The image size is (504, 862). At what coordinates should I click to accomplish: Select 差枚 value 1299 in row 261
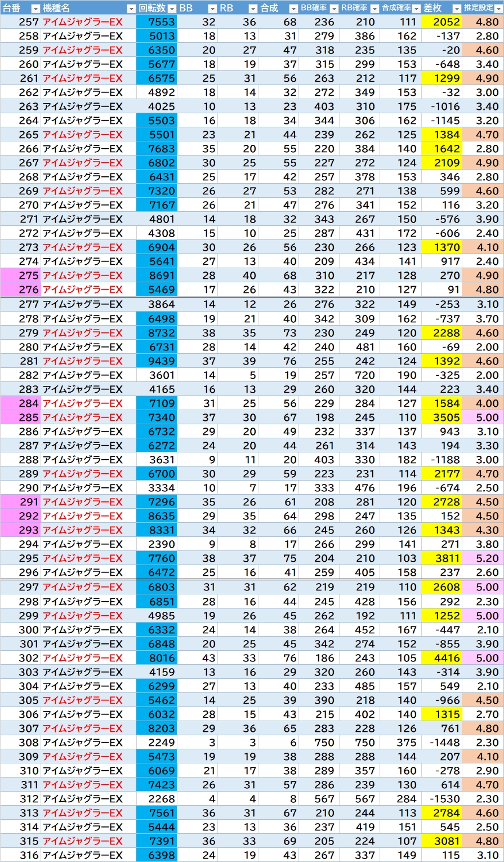point(441,78)
